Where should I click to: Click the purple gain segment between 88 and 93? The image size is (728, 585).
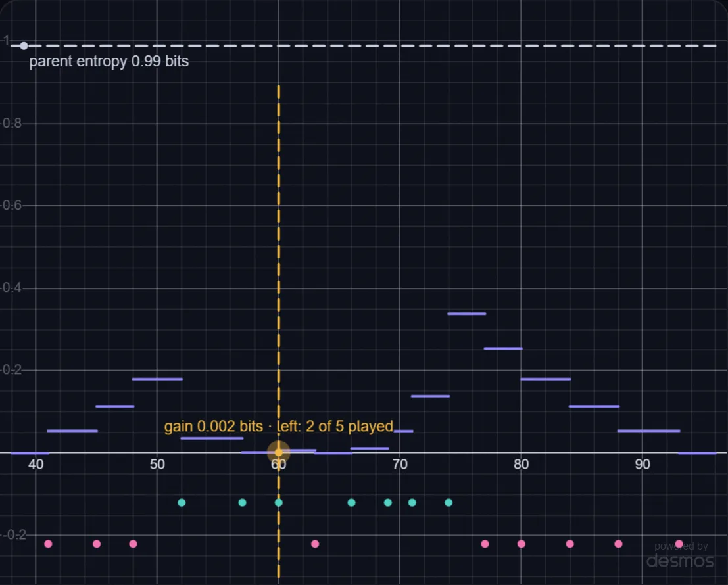tap(648, 431)
